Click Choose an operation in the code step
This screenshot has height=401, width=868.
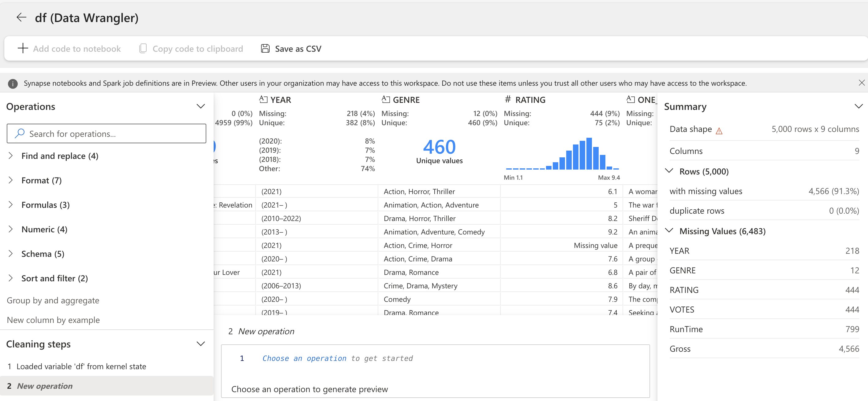pyautogui.click(x=304, y=358)
